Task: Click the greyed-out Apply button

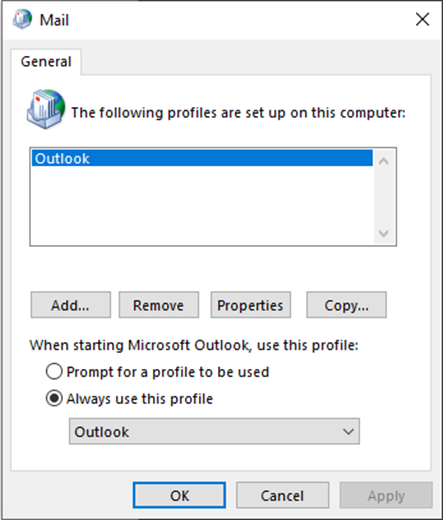Action: (386, 495)
